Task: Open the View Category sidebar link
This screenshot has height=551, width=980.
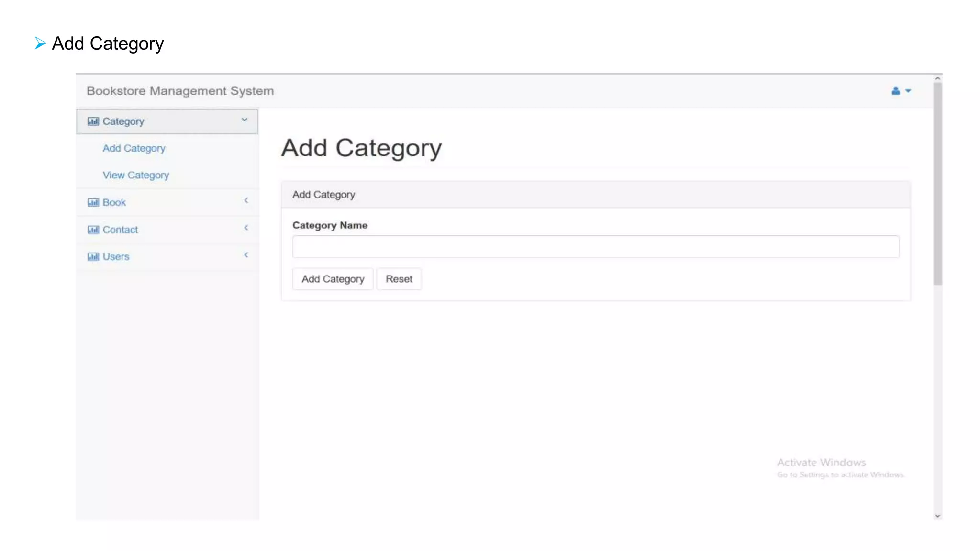Action: click(x=136, y=175)
